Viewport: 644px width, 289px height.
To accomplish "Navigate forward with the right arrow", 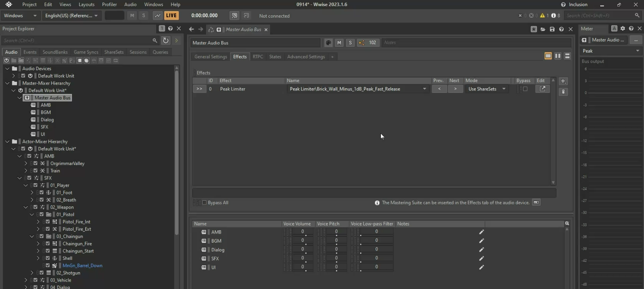I will click(200, 29).
